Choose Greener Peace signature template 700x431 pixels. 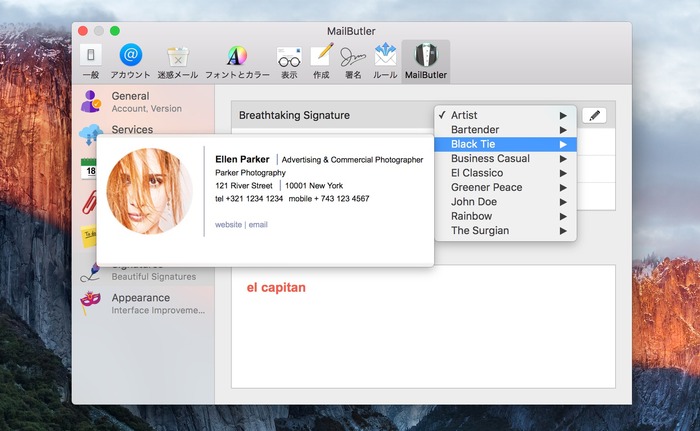pyautogui.click(x=505, y=187)
